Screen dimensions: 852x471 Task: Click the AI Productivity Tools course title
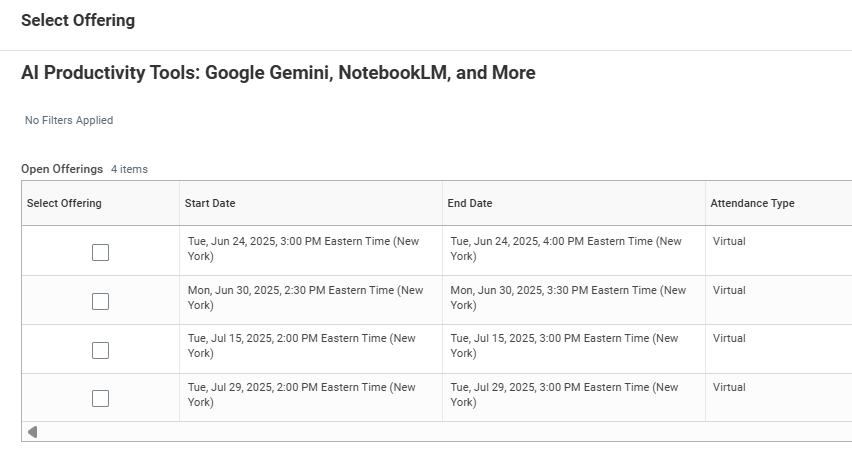[x=278, y=73]
